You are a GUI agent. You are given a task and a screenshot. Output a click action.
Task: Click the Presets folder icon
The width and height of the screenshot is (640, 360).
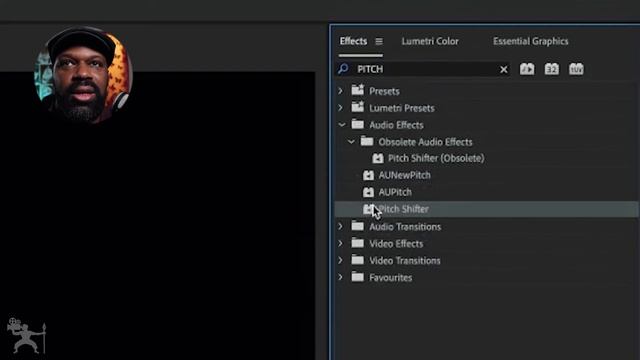click(x=358, y=90)
